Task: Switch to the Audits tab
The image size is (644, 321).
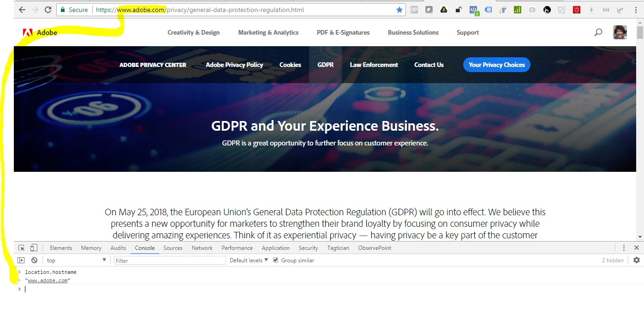Action: [x=118, y=248]
